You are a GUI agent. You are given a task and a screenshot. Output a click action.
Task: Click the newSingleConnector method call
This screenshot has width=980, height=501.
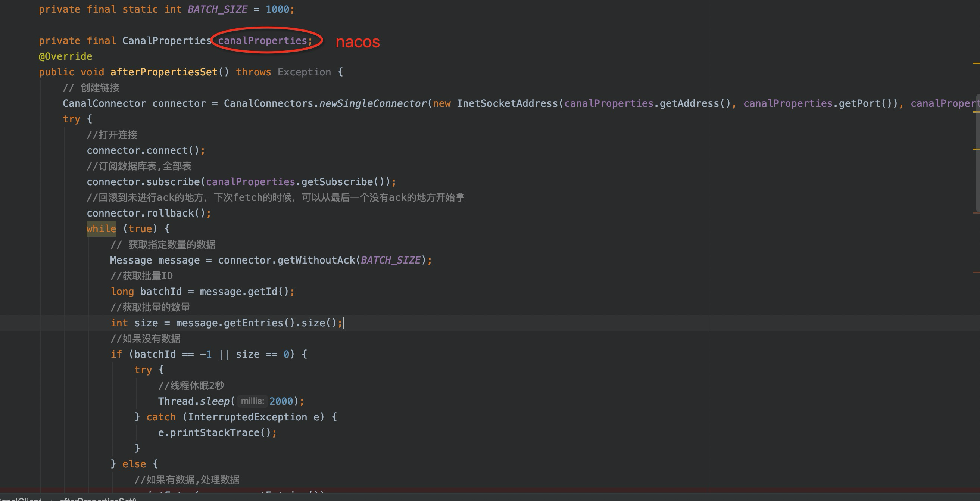tap(373, 103)
